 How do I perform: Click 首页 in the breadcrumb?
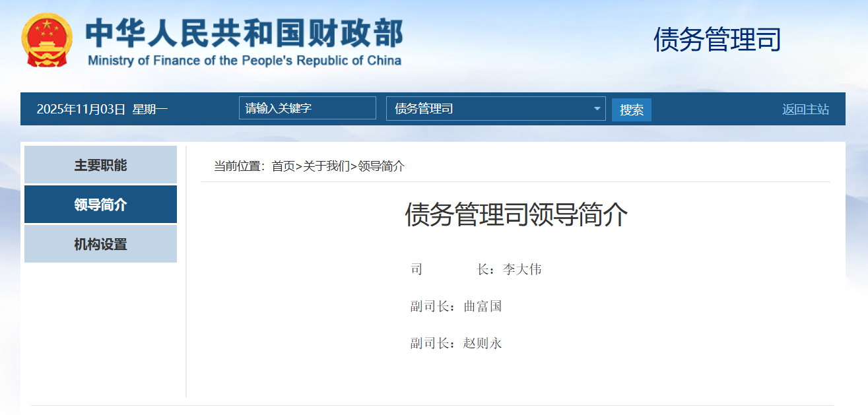pyautogui.click(x=283, y=166)
